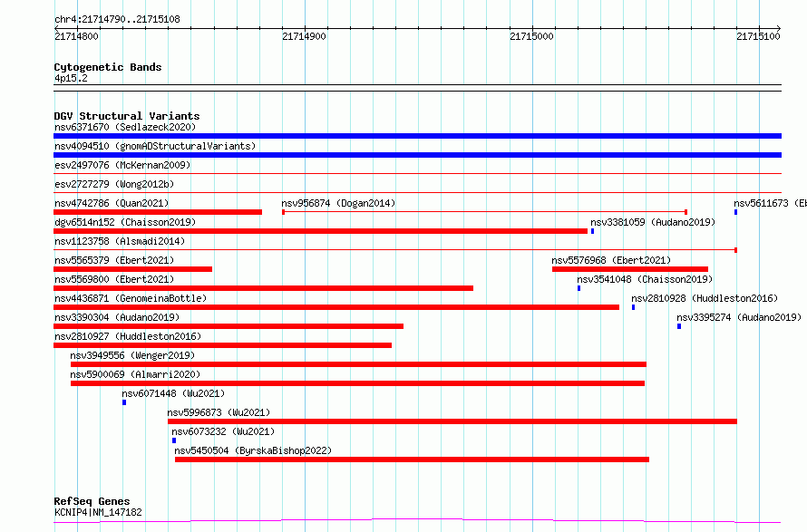Click the red bar of nsv5569800
The height and width of the screenshot is (532, 807).
point(263,288)
